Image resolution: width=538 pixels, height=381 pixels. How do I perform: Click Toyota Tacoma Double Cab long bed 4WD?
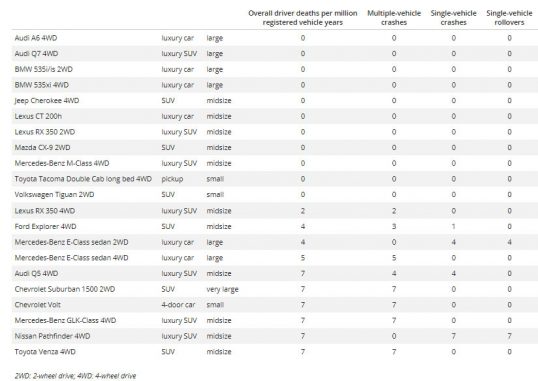tap(83, 179)
